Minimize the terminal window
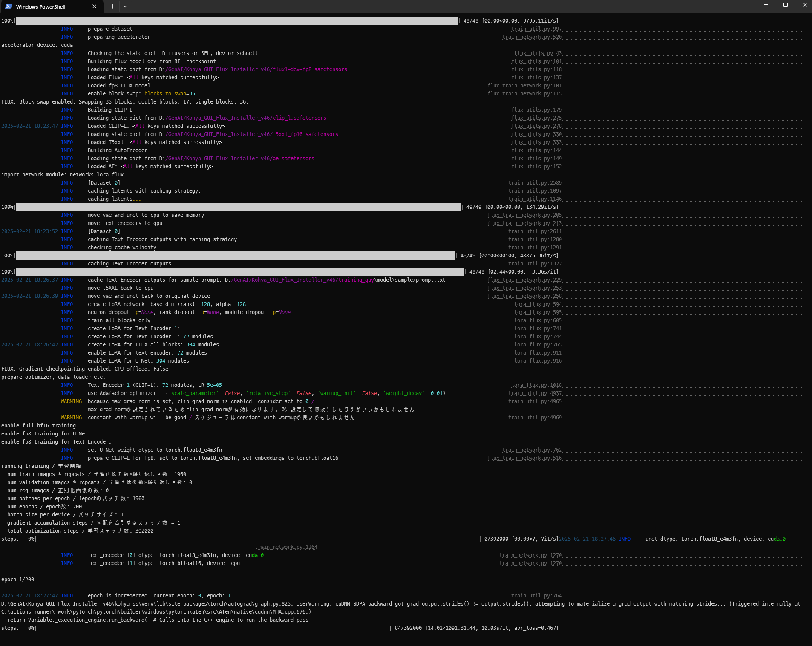 766,5
